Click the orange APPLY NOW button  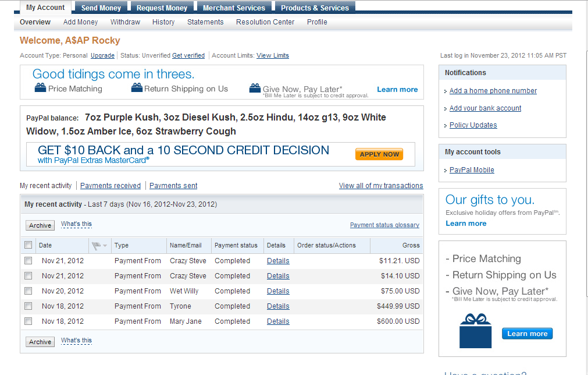pos(379,154)
